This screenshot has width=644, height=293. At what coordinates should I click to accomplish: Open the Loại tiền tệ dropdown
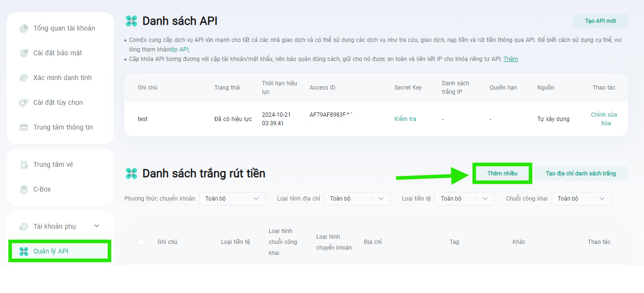(x=464, y=199)
